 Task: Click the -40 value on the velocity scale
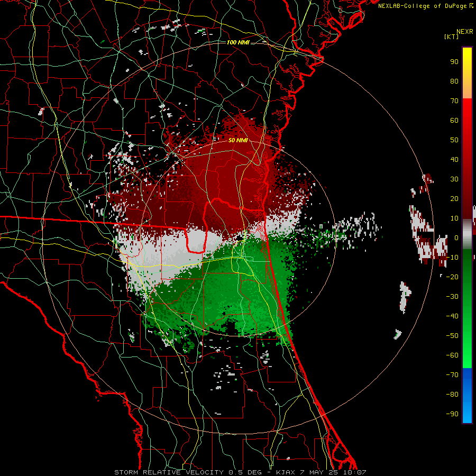(452, 316)
